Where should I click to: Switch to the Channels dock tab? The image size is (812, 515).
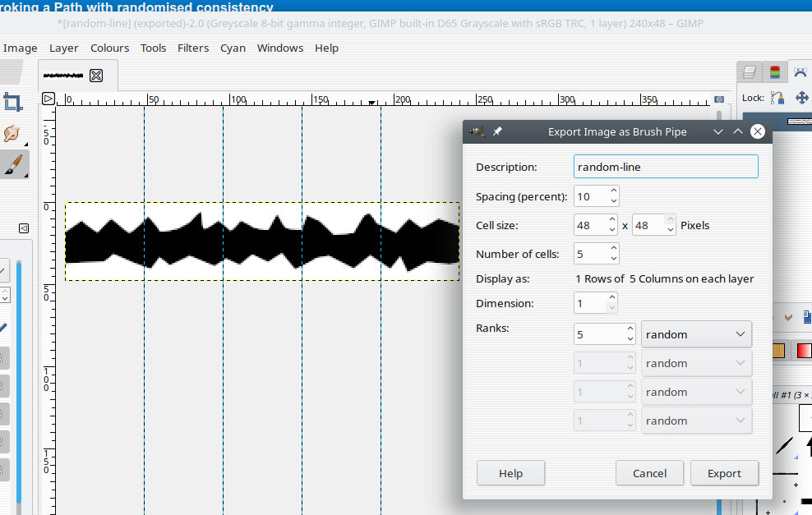775,72
